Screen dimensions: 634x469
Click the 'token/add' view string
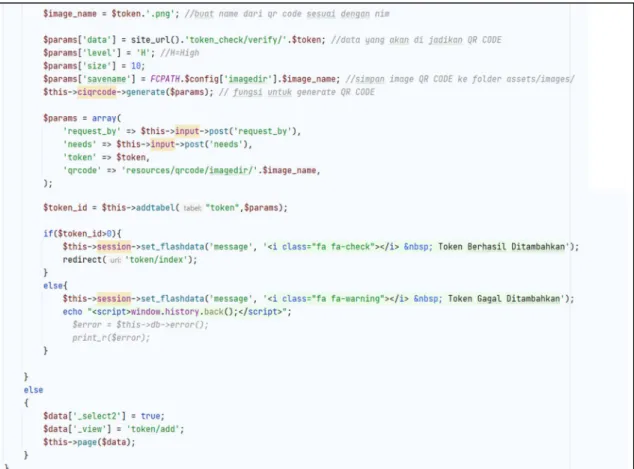tap(153, 429)
